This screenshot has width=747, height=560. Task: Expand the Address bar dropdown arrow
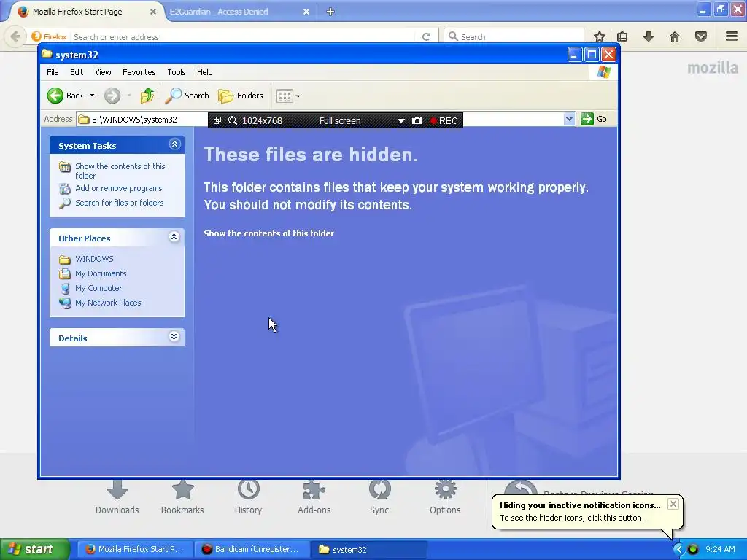[x=569, y=119]
